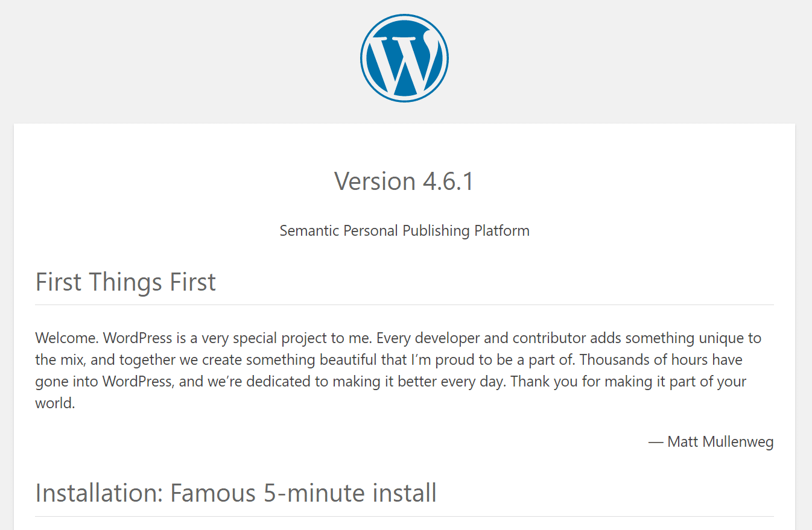This screenshot has width=812, height=530.
Task: Click the "Installation: Famous 5-minute install" heading
Action: pyautogui.click(x=236, y=493)
